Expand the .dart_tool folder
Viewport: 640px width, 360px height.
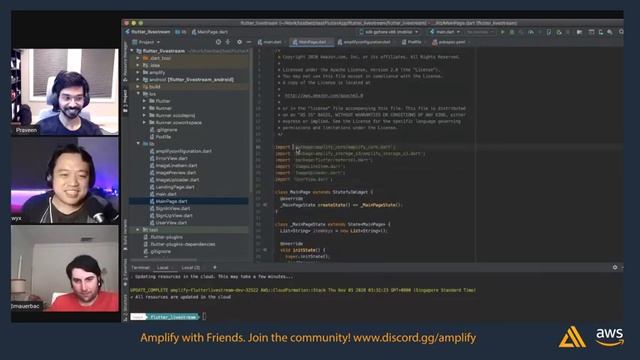(138, 58)
